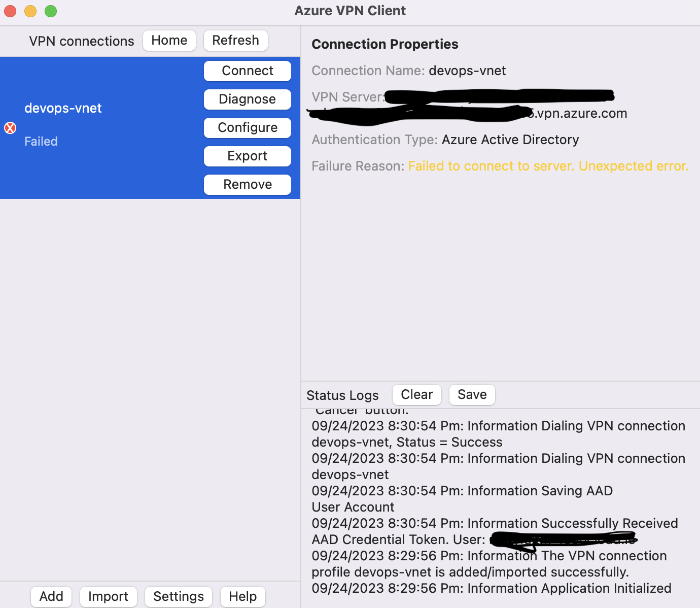Click the Application Initialized log entry
This screenshot has height=608, width=700.
click(x=492, y=588)
